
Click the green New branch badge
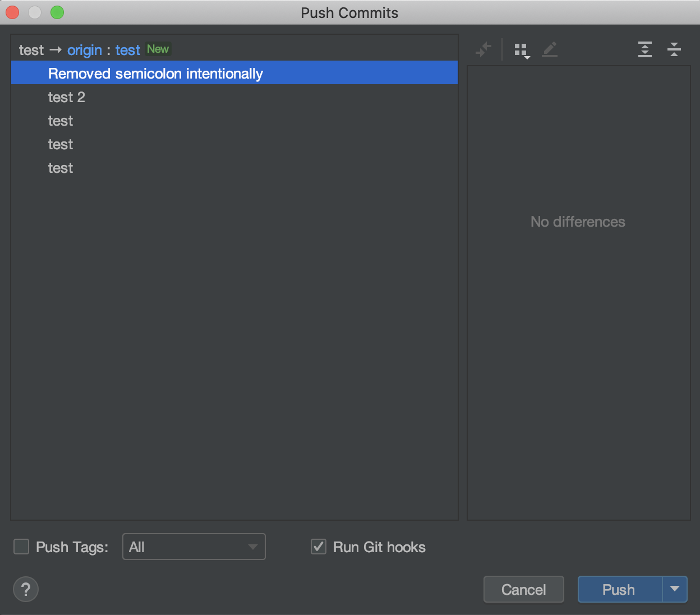tap(158, 49)
